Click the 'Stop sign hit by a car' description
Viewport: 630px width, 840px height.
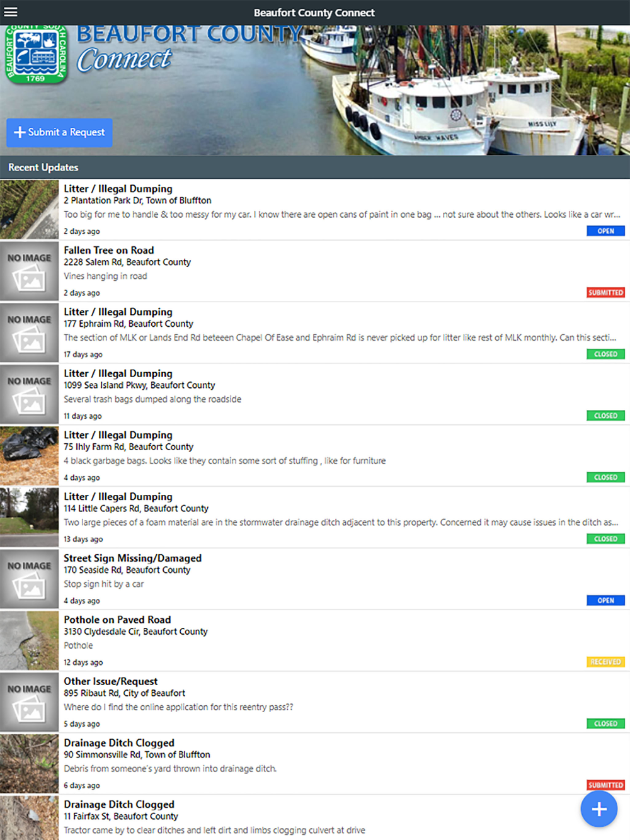(x=104, y=584)
